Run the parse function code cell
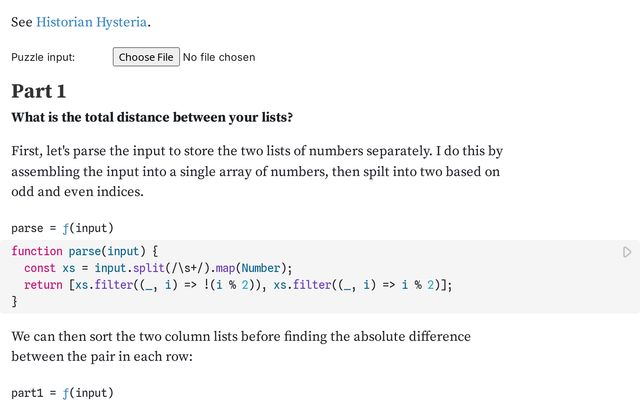This screenshot has height=400, width=640. (x=627, y=252)
